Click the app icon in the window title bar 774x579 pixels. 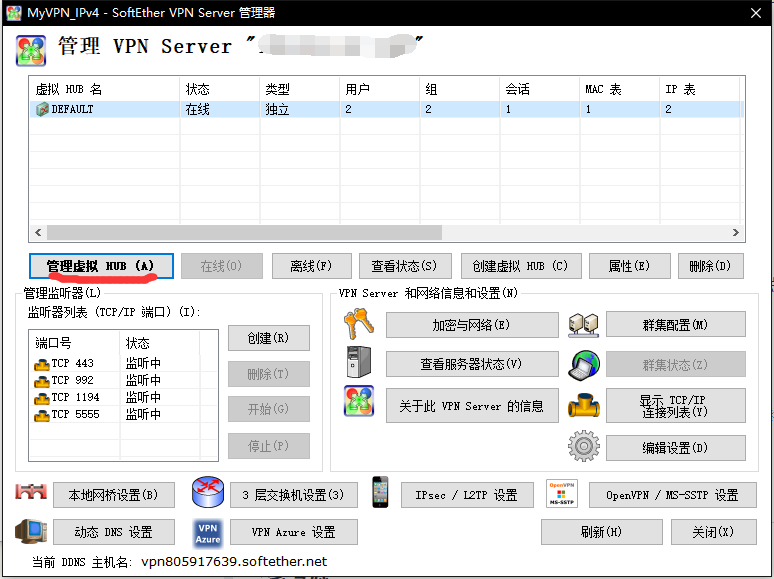[14, 12]
